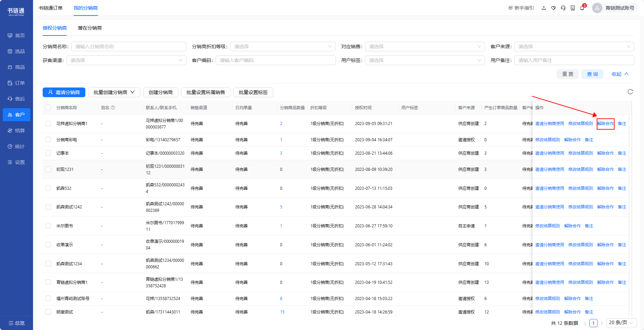Focus 用户备注 input field
The image size is (644, 330).
click(574, 60)
